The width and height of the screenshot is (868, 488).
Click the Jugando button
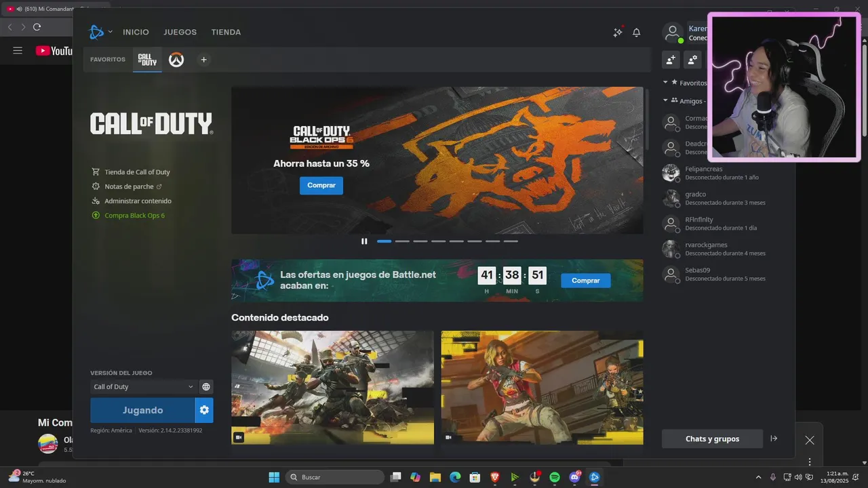pos(142,410)
